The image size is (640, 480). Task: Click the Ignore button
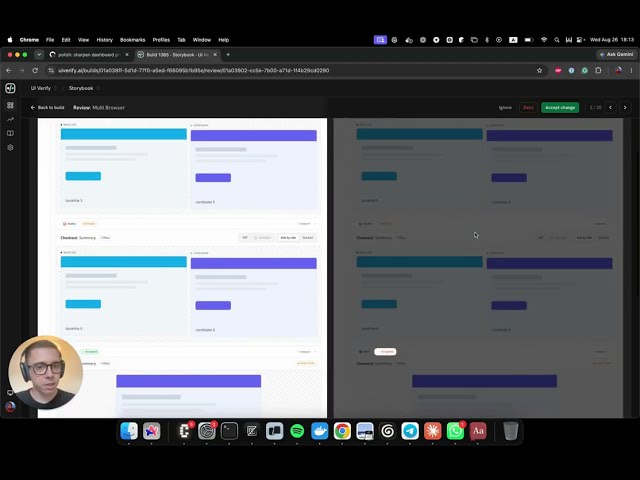pos(505,107)
